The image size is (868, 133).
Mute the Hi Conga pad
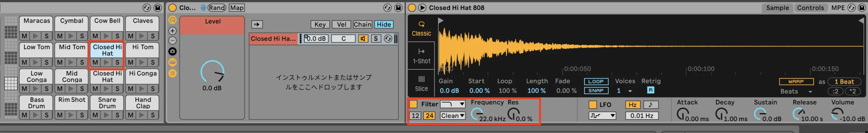(x=131, y=89)
